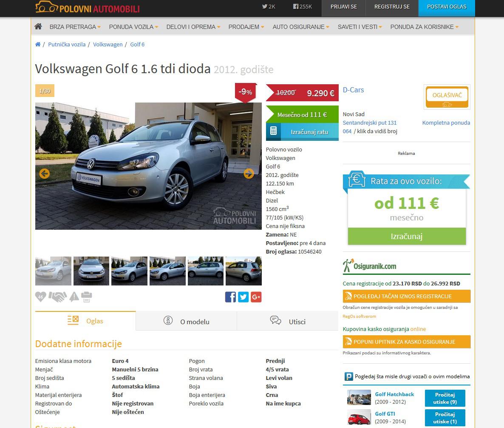
Task: Open the Golf 6 breadcrumb link
Action: tap(137, 44)
